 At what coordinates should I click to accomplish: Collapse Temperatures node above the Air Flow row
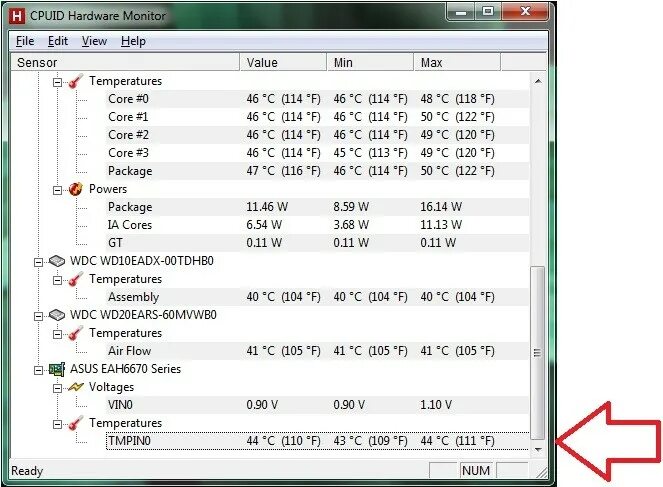pyautogui.click(x=57, y=335)
